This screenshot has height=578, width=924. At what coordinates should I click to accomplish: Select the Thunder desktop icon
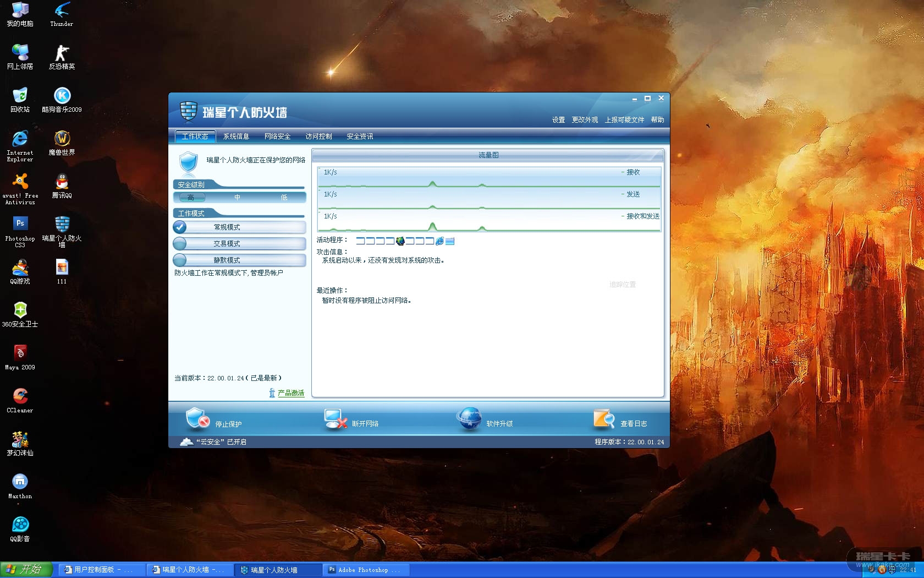62,14
